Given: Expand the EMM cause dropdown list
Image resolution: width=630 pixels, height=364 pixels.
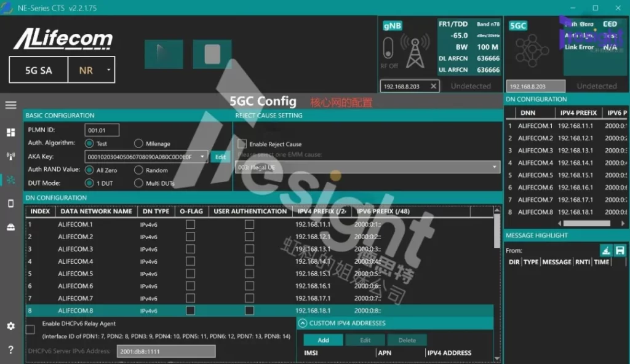Looking at the screenshot, I should (x=495, y=167).
